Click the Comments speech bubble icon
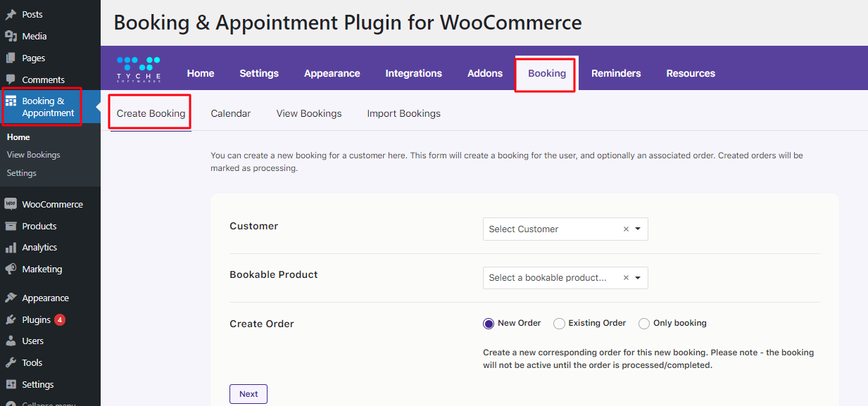The image size is (868, 406). point(11,80)
